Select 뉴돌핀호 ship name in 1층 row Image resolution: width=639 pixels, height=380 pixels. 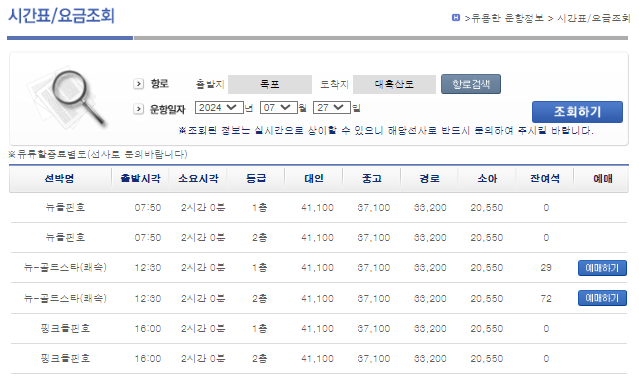pos(65,208)
